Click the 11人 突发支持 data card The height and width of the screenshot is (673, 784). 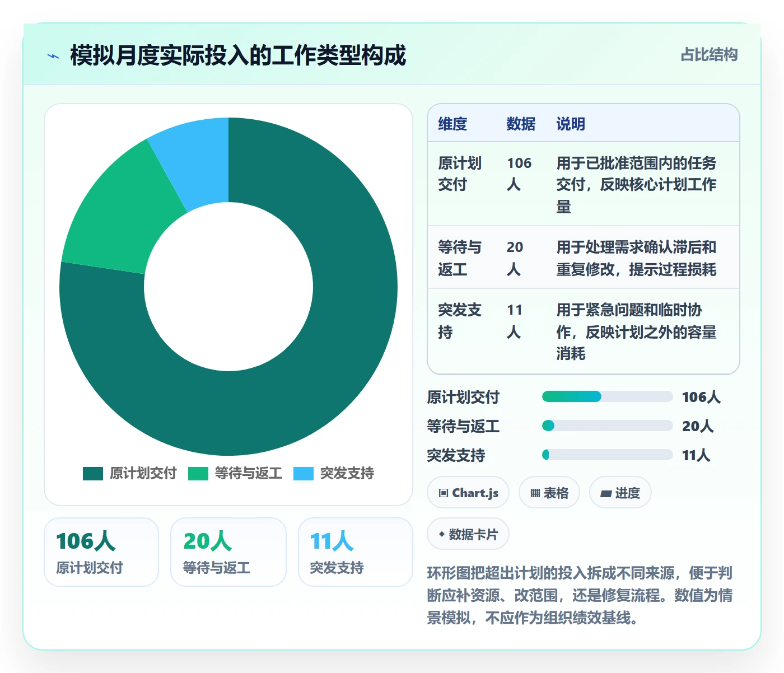coord(356,552)
